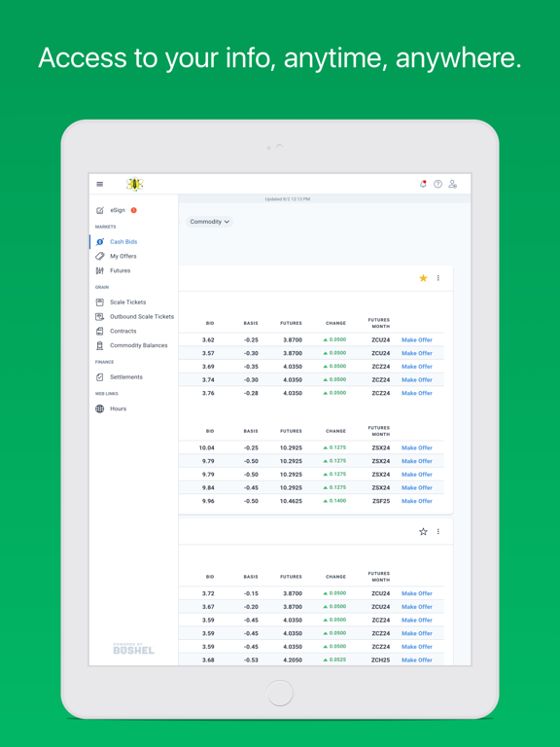560x747 pixels.
Task: Open the help question-mark icon
Action: coord(437,184)
